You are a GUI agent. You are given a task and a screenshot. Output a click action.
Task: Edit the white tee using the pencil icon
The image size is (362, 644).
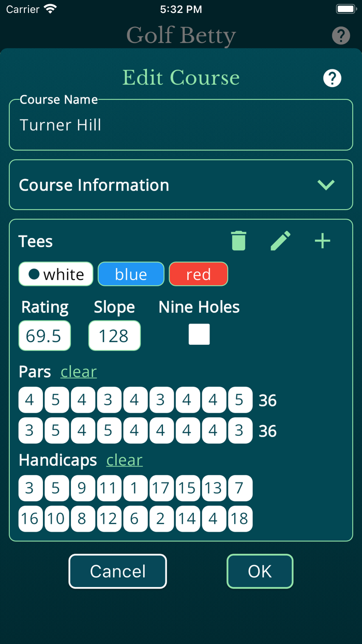pyautogui.click(x=280, y=240)
